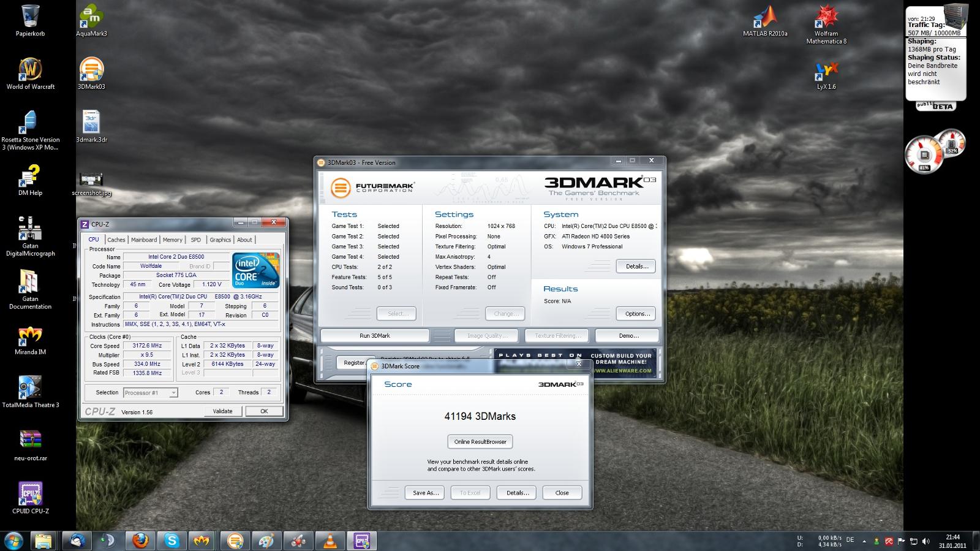The height and width of the screenshot is (551, 980).
Task: Click Save As... in the 3DMark Score dialog
Action: (424, 493)
